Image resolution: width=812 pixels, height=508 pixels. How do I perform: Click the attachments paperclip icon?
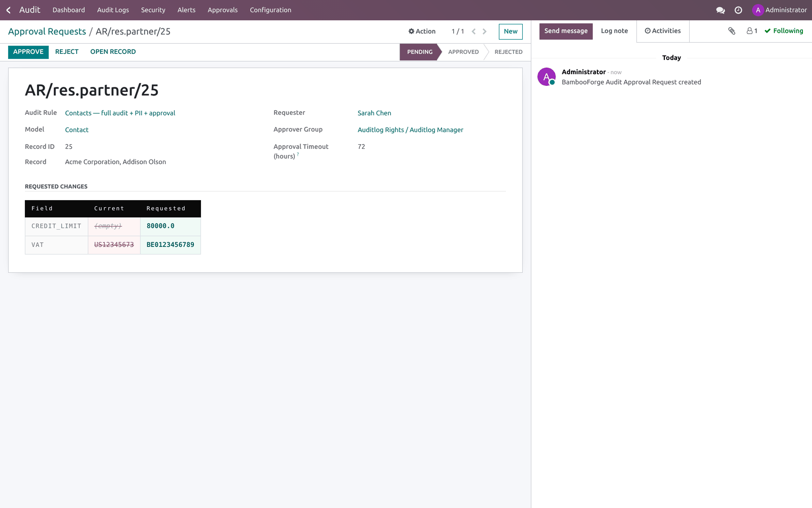[732, 31]
